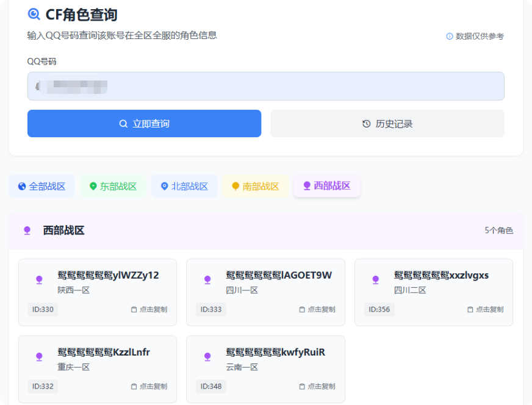Click the character name ending ylWZZy12
The height and width of the screenshot is (405, 532).
(x=108, y=276)
